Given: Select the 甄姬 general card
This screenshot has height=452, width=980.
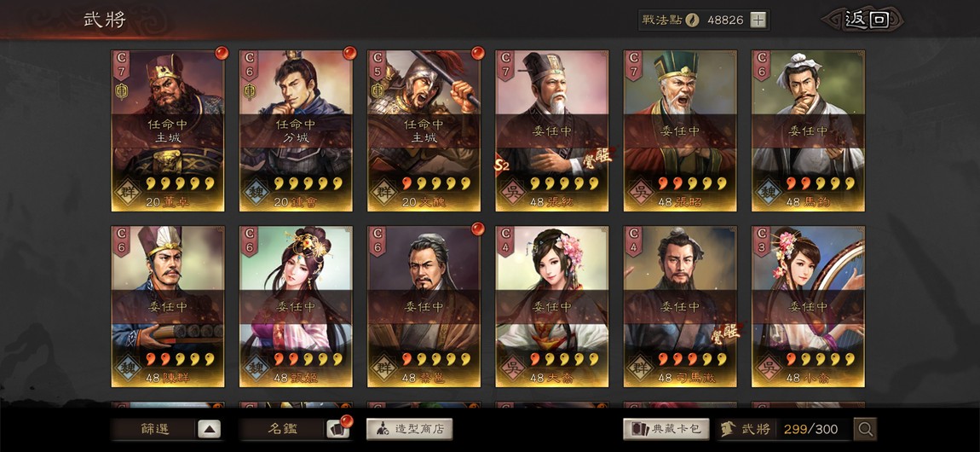Looking at the screenshot, I should point(296,306).
